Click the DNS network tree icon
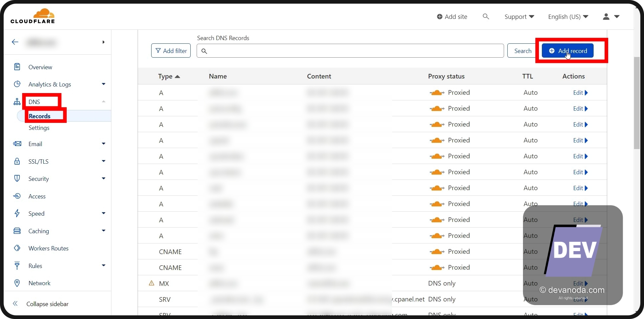 tap(17, 101)
